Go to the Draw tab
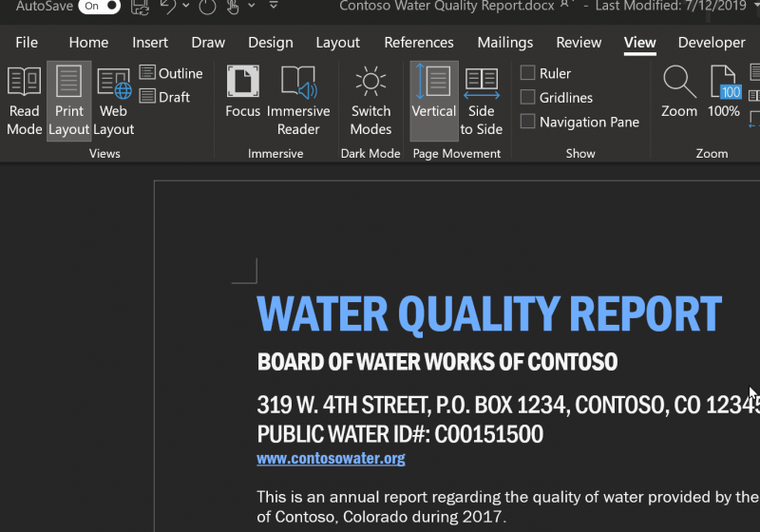Viewport: 760px width, 532px height. click(x=208, y=43)
